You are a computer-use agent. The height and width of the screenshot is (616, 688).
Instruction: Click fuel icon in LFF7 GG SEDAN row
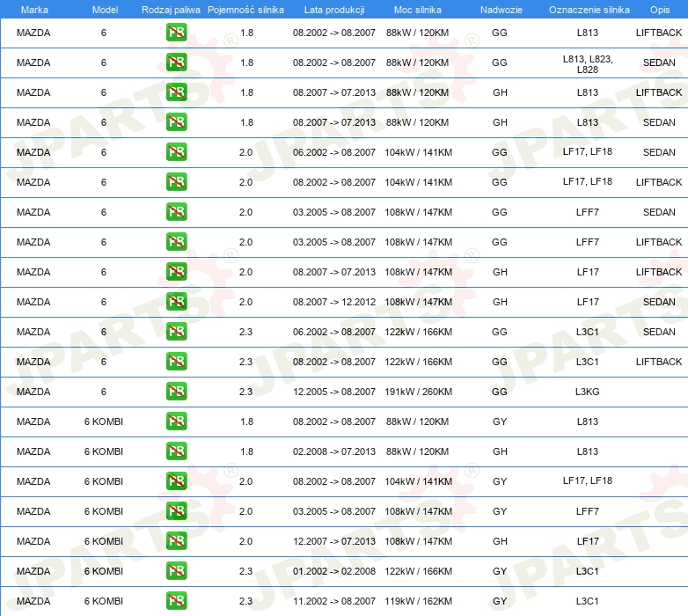click(x=176, y=212)
